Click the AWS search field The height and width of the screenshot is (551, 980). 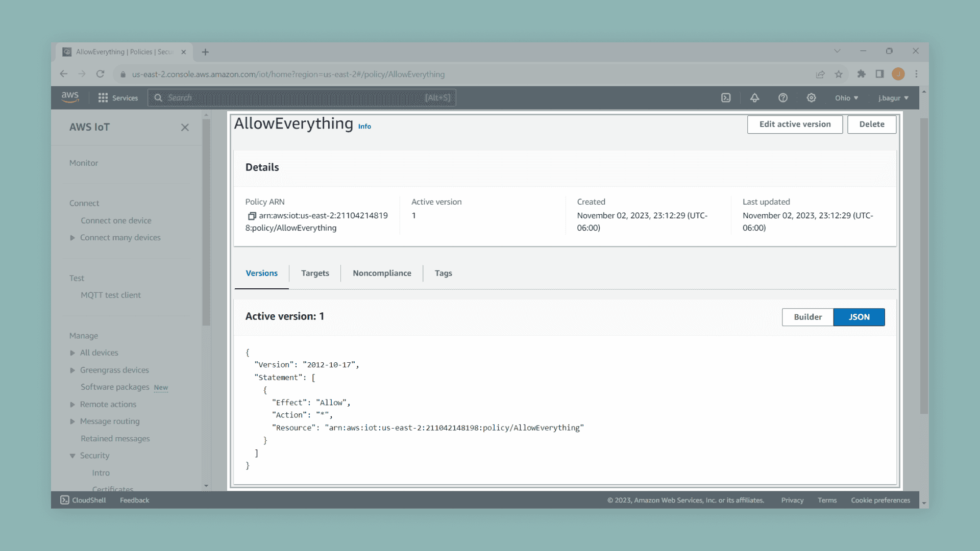pyautogui.click(x=302, y=98)
